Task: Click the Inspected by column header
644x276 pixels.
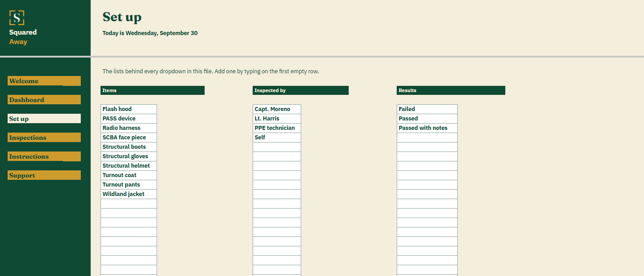Action: click(x=301, y=90)
